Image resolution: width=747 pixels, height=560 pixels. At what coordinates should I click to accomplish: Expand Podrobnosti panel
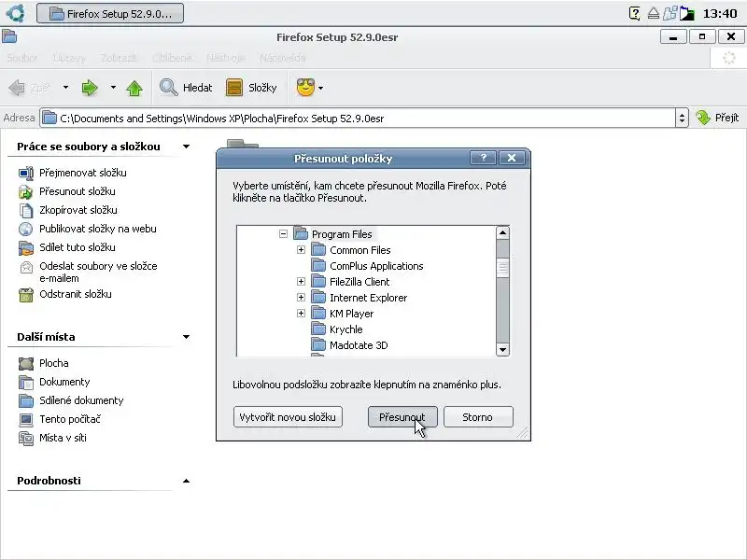(186, 481)
